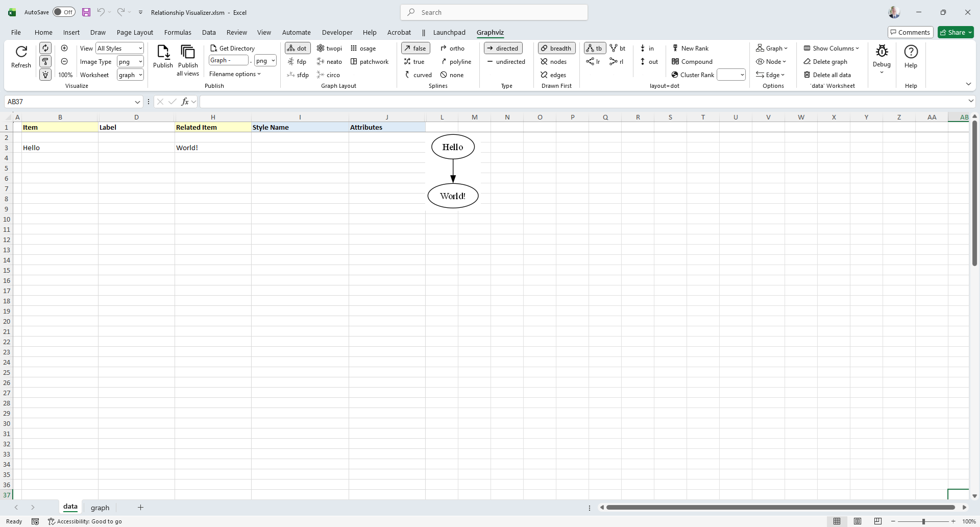The height and width of the screenshot is (527, 980).
Task: Open the Formulas ribbon tab
Action: pos(178,32)
